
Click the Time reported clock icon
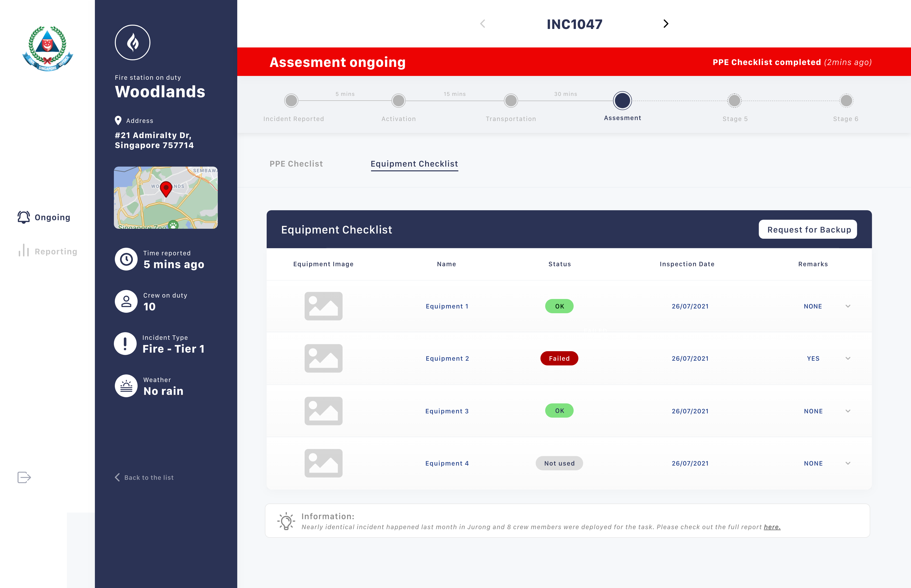click(x=126, y=259)
